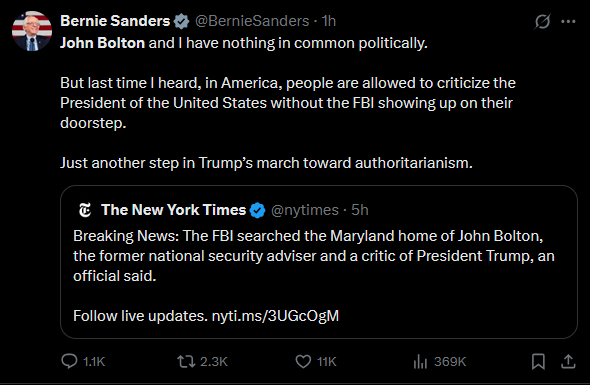Viewport: 590px width, 385px height.
Task: Open the nyti.ms/3UGcOgM link
Action: (x=275, y=316)
